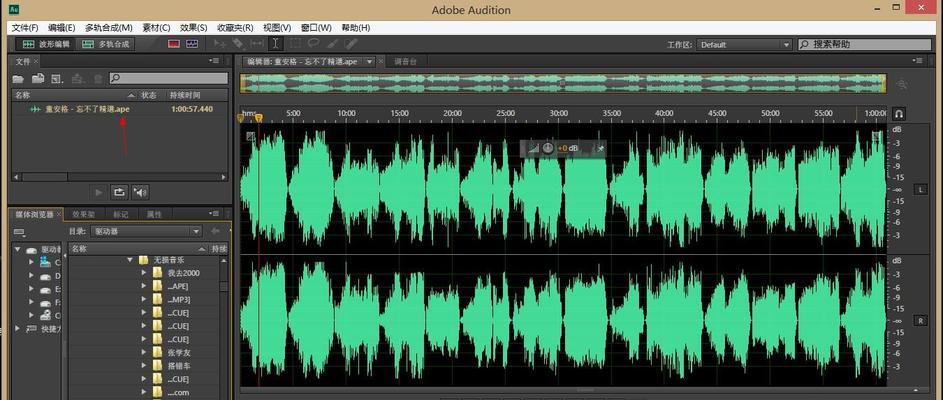
Task: Open the editor file selector dropdown arrow
Action: coord(369,61)
